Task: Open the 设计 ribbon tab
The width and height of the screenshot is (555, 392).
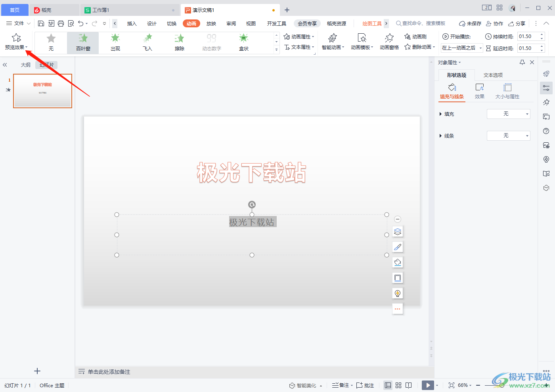Action: pyautogui.click(x=151, y=23)
